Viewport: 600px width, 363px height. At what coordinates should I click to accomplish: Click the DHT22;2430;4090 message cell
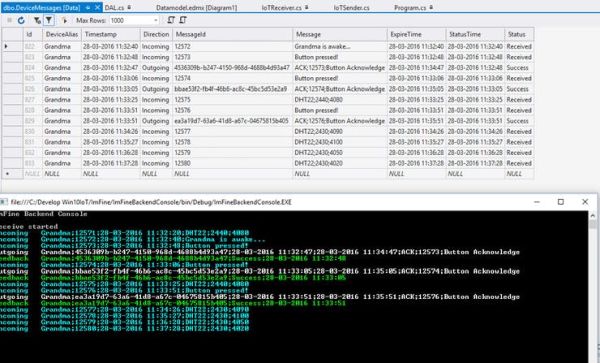point(340,131)
